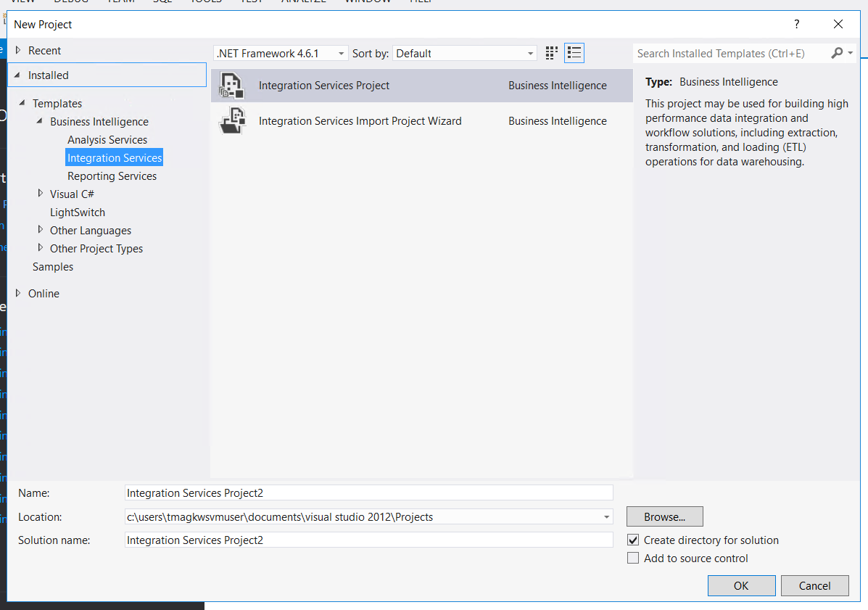The height and width of the screenshot is (610, 868).
Task: Click the Browse... button
Action: point(664,516)
